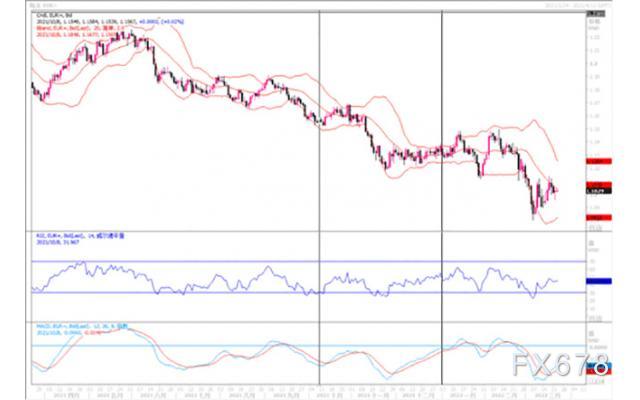This screenshot has height=400, width=640.
Task: Click the blue RSI value tag on the right axis
Action: point(598,281)
